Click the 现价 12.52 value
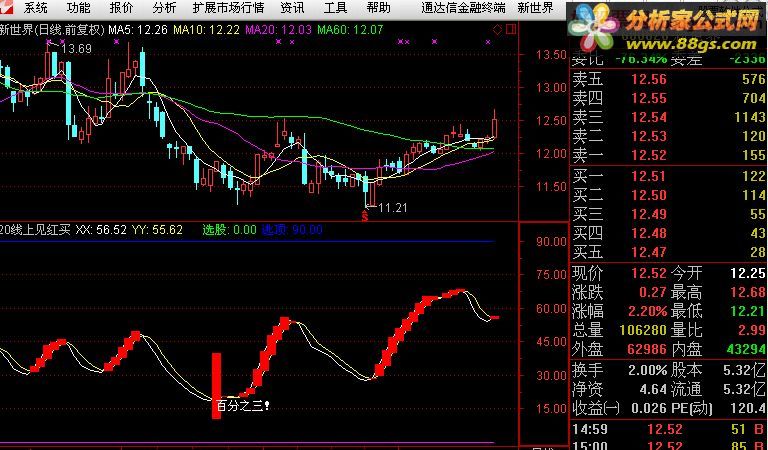Viewport: 768px width, 450px height. tap(648, 273)
